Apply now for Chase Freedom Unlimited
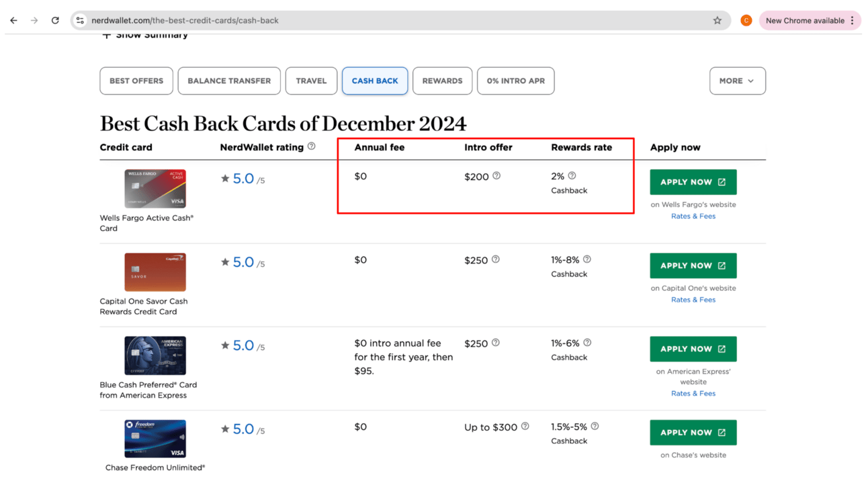868x481 pixels. coord(693,432)
